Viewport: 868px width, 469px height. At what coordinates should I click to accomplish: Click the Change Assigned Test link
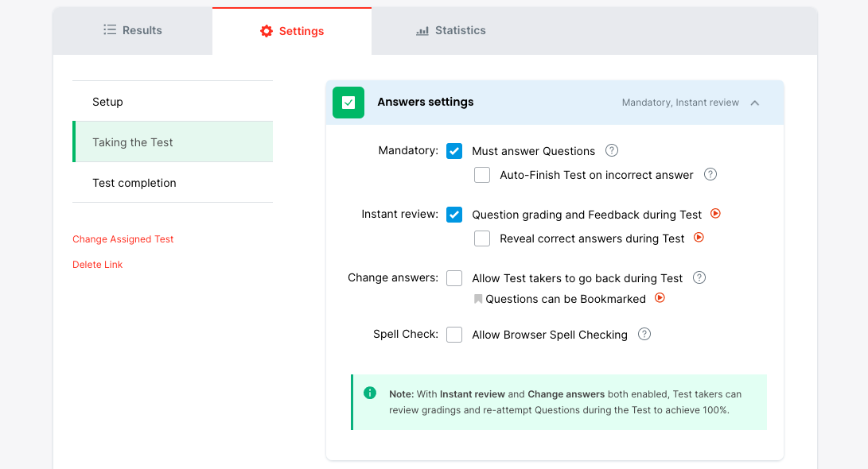pos(123,239)
